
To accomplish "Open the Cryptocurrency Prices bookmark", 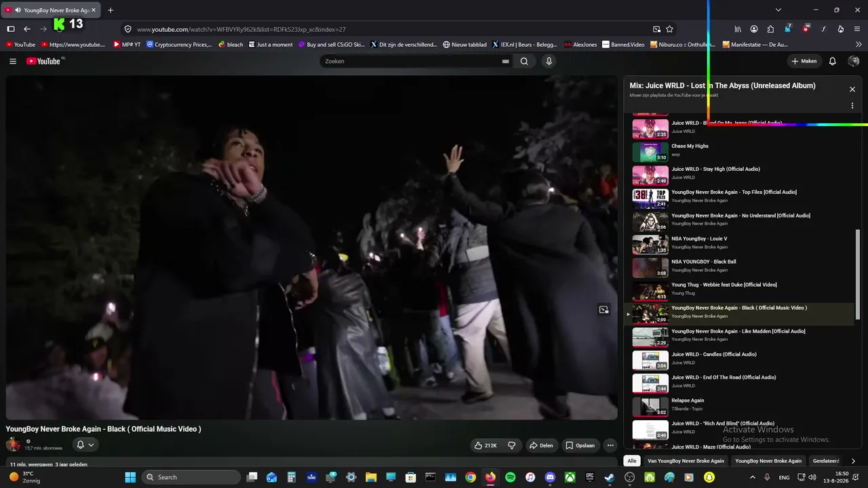I will pyautogui.click(x=179, y=45).
